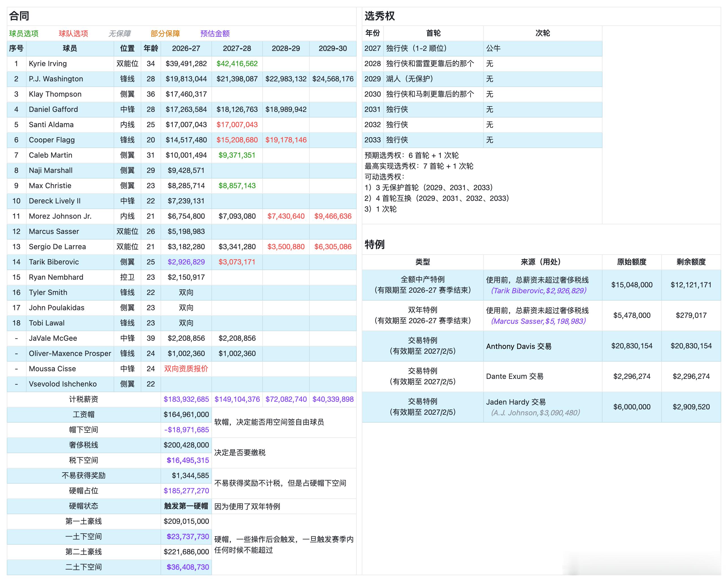Select the green 球员选项 legend label
This screenshot has height=582, width=728.
pyautogui.click(x=24, y=33)
